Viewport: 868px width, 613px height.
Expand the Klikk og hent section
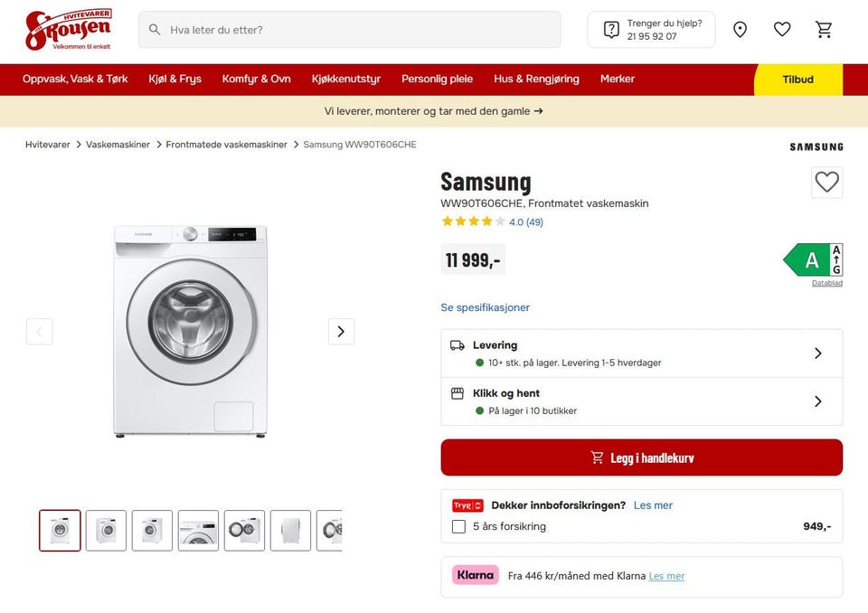tap(641, 401)
